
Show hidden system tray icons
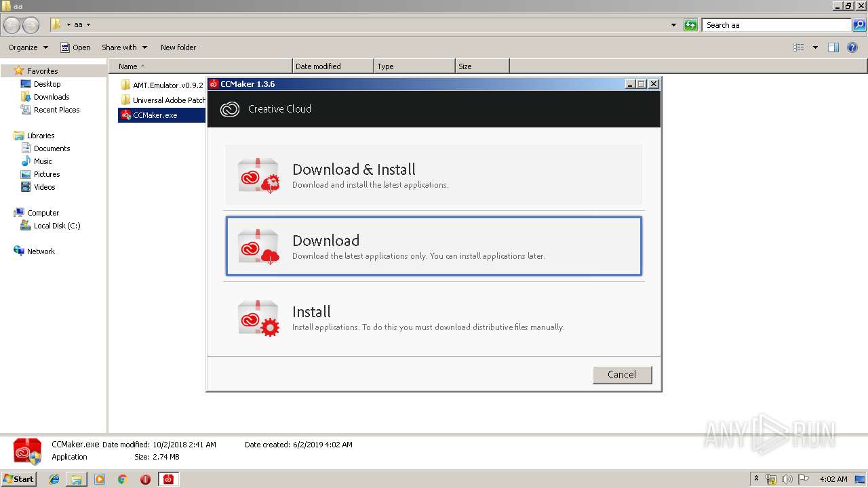click(x=756, y=479)
